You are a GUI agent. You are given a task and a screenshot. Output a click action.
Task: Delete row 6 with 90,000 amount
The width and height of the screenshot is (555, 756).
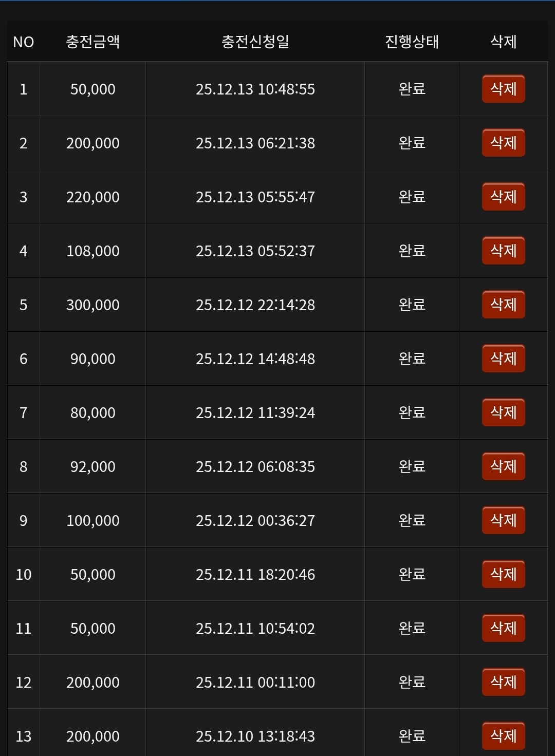[x=503, y=358]
